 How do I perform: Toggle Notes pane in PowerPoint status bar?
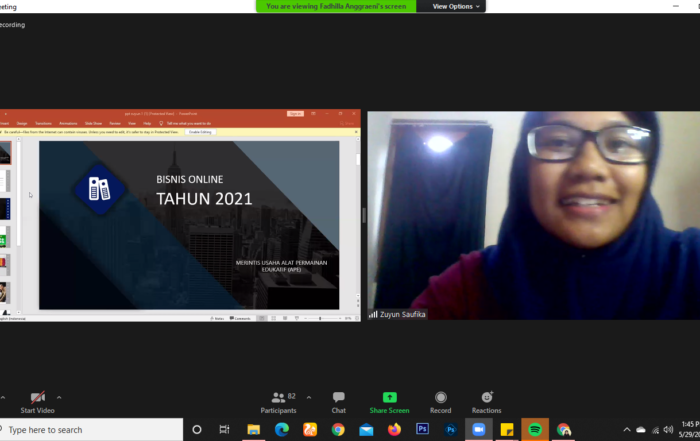point(219,318)
